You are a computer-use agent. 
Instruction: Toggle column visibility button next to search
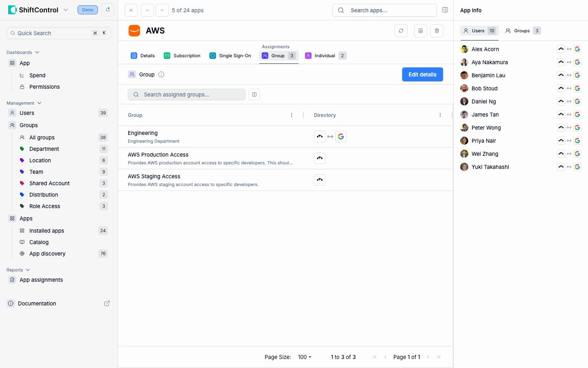[x=254, y=94]
